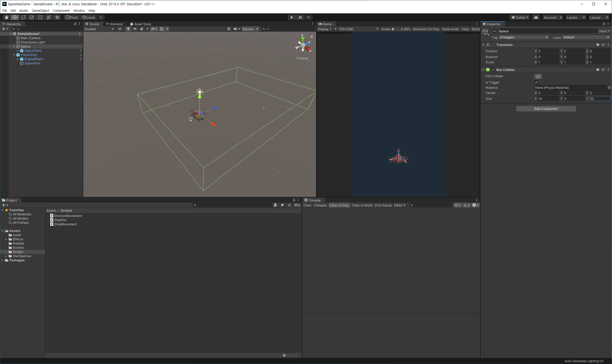
Task: Click the Pause button
Action: tap(300, 17)
